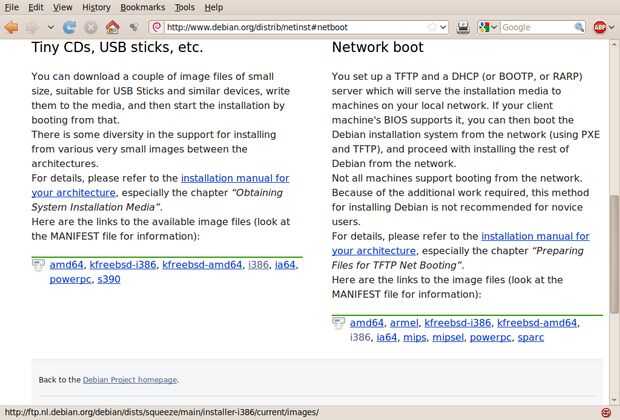This screenshot has height=420, width=620.
Task: Go to the Home page icon
Action: click(113, 27)
